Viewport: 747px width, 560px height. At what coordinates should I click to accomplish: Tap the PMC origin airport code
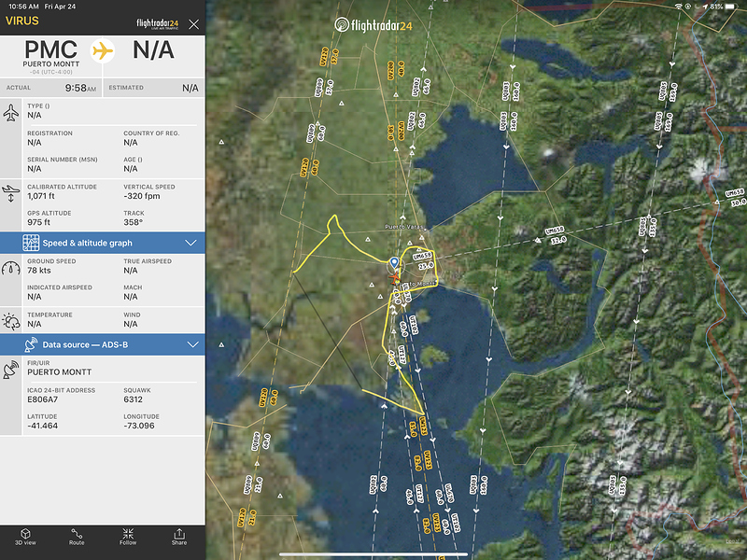tap(50, 49)
